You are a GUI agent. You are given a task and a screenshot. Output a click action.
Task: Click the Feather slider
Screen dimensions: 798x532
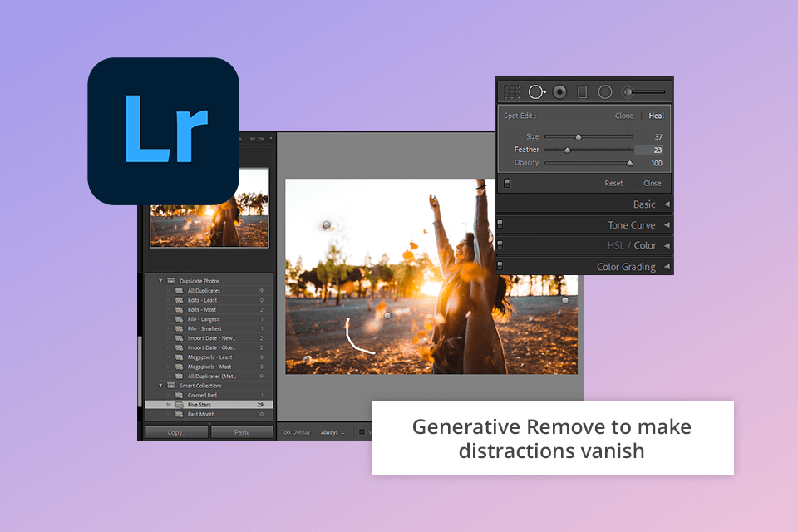pos(589,150)
